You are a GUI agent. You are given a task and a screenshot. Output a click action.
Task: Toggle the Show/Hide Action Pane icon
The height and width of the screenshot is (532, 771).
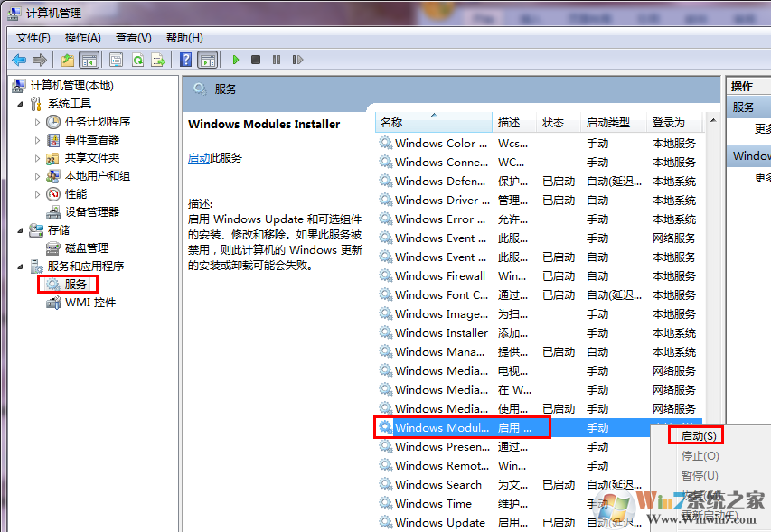[x=208, y=60]
